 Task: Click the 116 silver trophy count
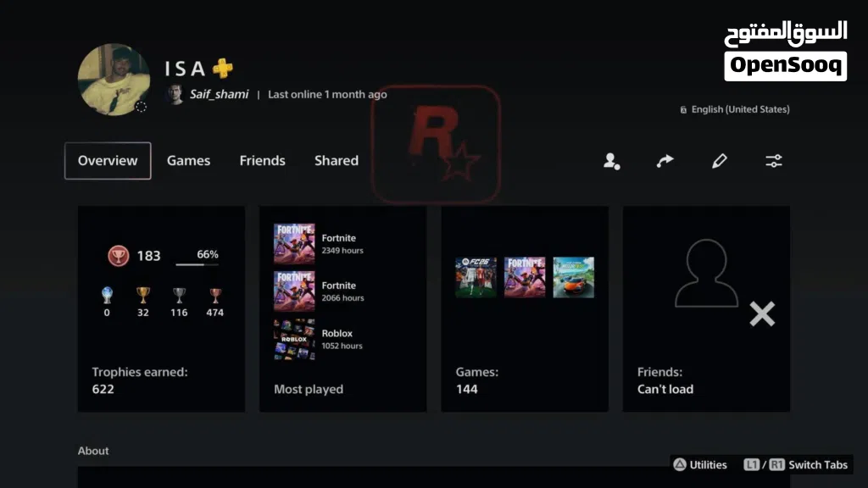click(x=179, y=313)
